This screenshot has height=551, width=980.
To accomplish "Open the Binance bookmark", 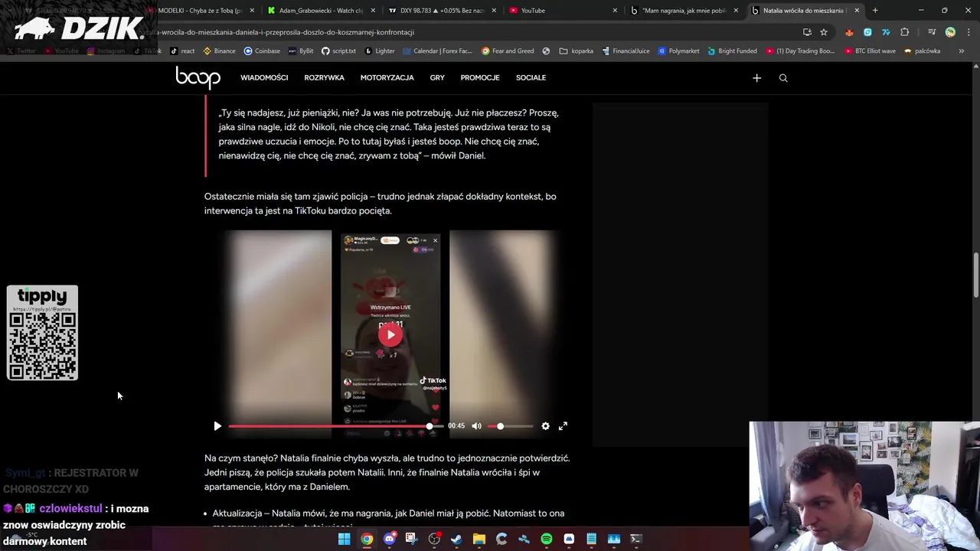I will [219, 51].
